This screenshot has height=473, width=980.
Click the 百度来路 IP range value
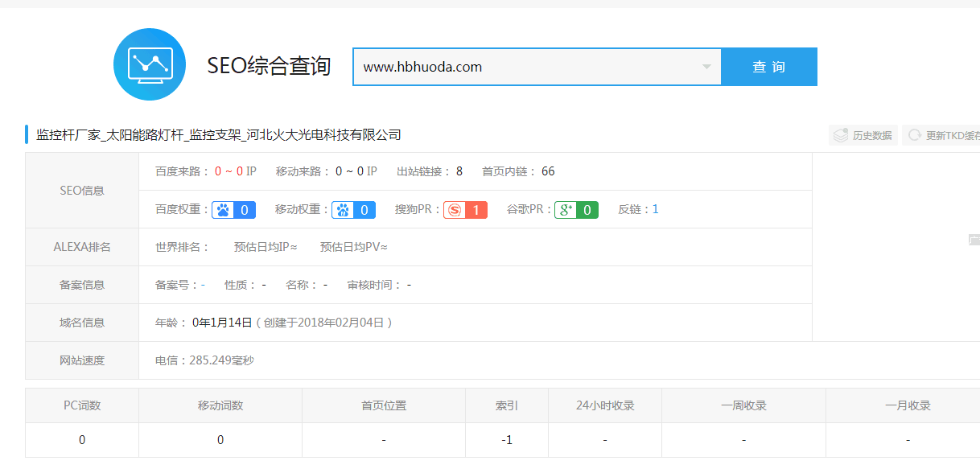click(235, 171)
